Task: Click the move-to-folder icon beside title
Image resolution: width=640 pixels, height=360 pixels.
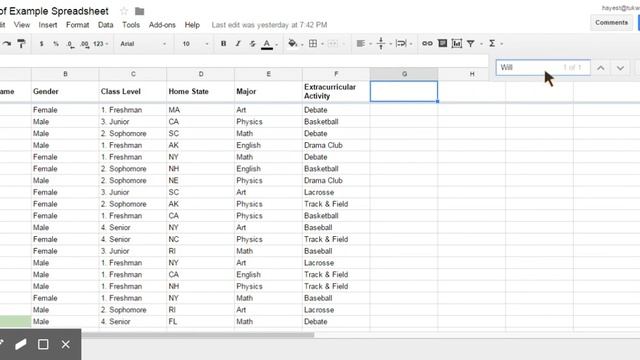Action: point(140,11)
